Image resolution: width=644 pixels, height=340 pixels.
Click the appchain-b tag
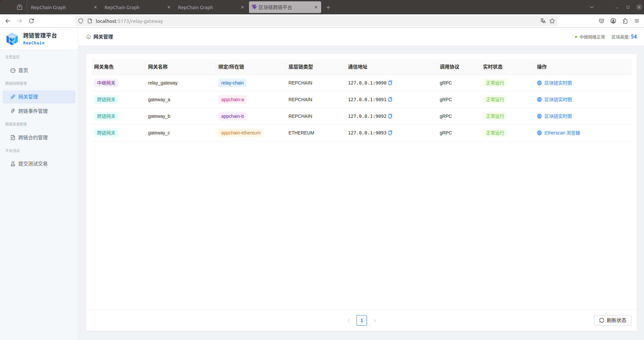tap(232, 116)
